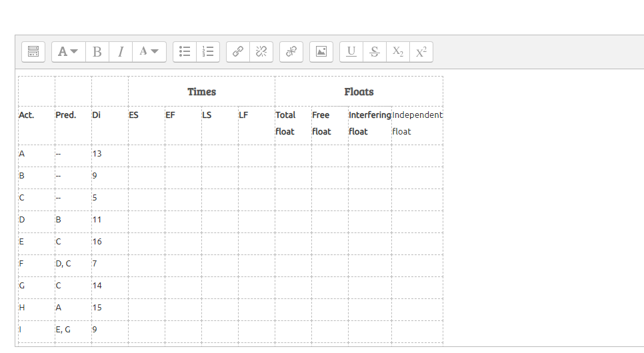The image size is (644, 353).
Task: Apply bold formatting
Action: click(97, 52)
